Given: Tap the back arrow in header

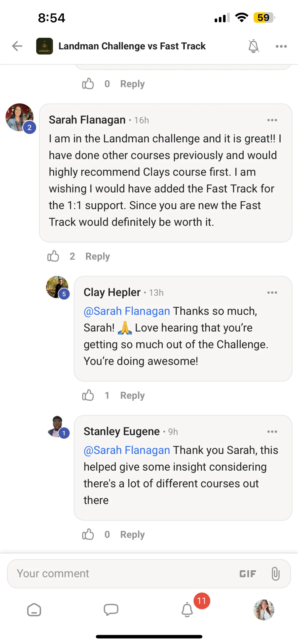Looking at the screenshot, I should 17,46.
